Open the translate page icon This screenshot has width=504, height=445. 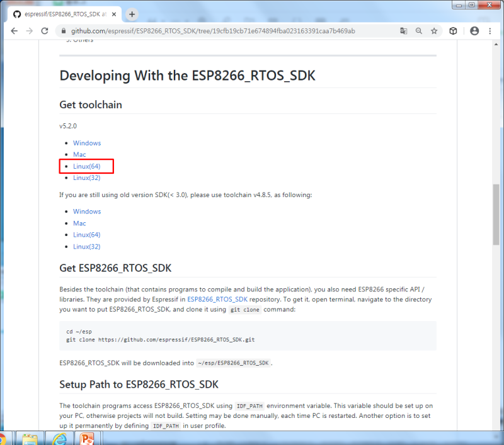(403, 31)
